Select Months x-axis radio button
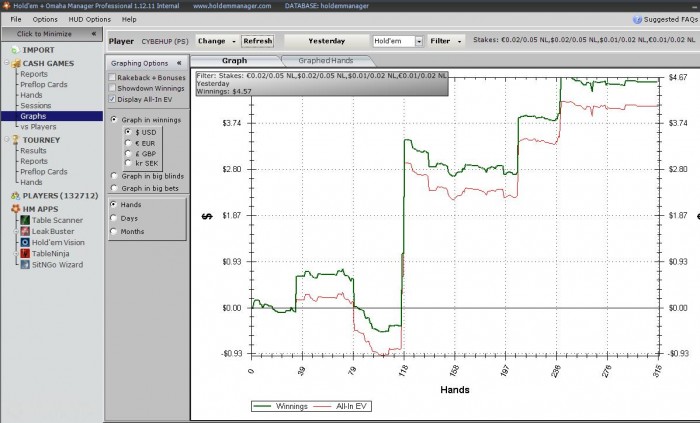 113,231
